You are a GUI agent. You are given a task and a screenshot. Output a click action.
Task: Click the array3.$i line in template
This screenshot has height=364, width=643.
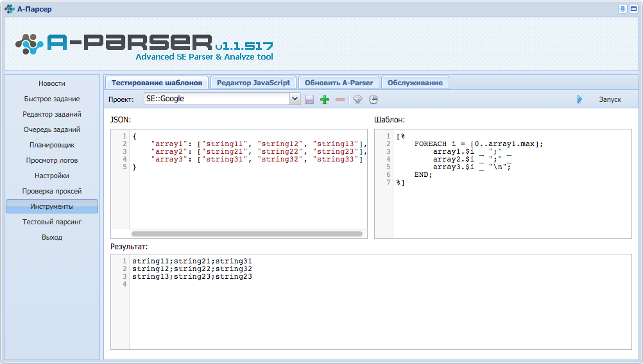[472, 167]
